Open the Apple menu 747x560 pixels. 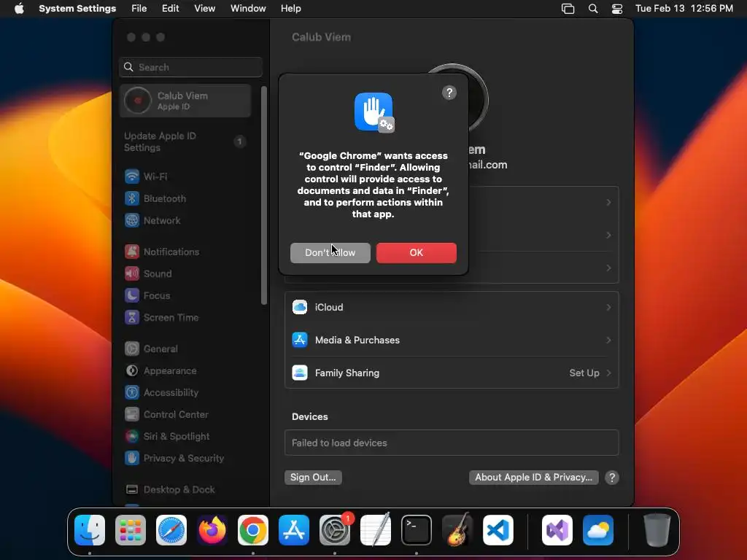point(19,9)
